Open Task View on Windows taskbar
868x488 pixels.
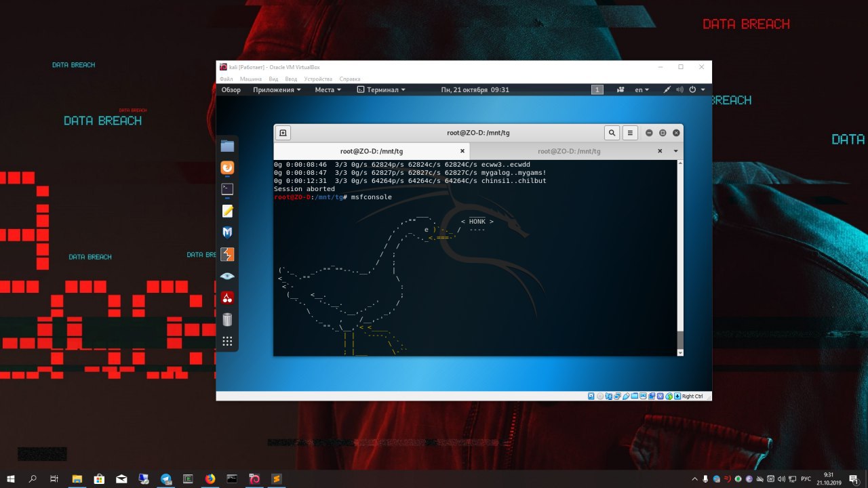pyautogui.click(x=54, y=479)
